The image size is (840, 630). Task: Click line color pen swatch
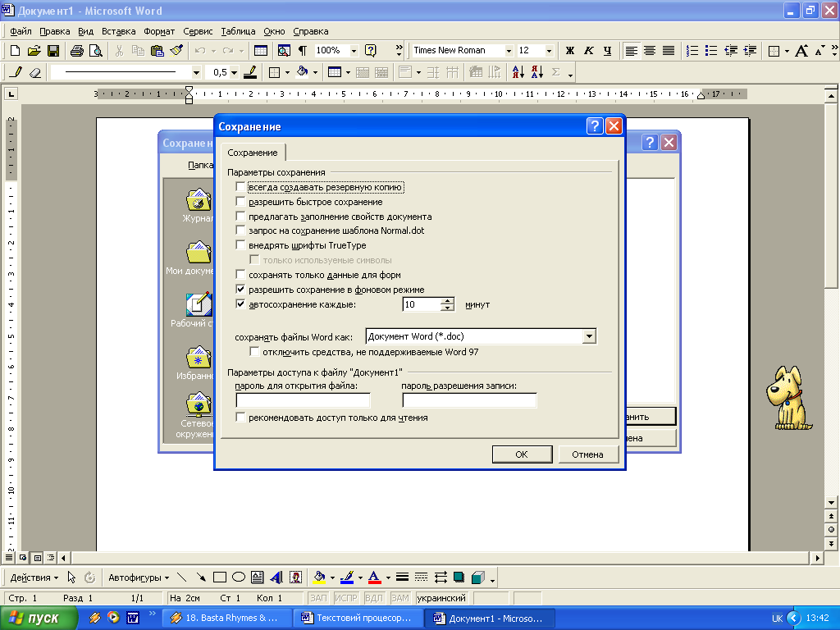[347, 577]
